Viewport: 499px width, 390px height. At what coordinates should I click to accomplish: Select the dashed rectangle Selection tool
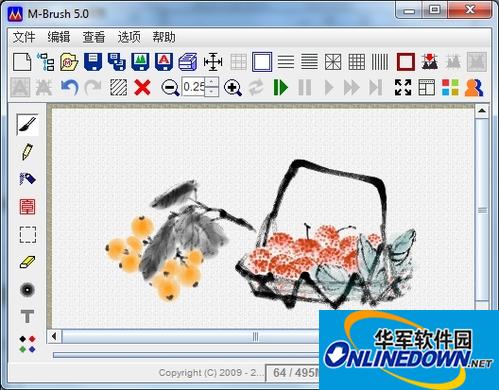tap(27, 235)
